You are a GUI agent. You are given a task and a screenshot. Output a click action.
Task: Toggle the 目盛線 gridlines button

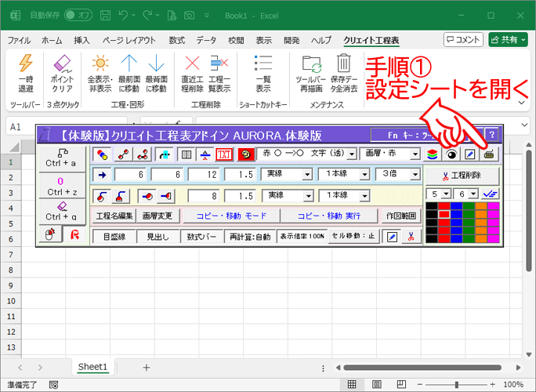[114, 236]
